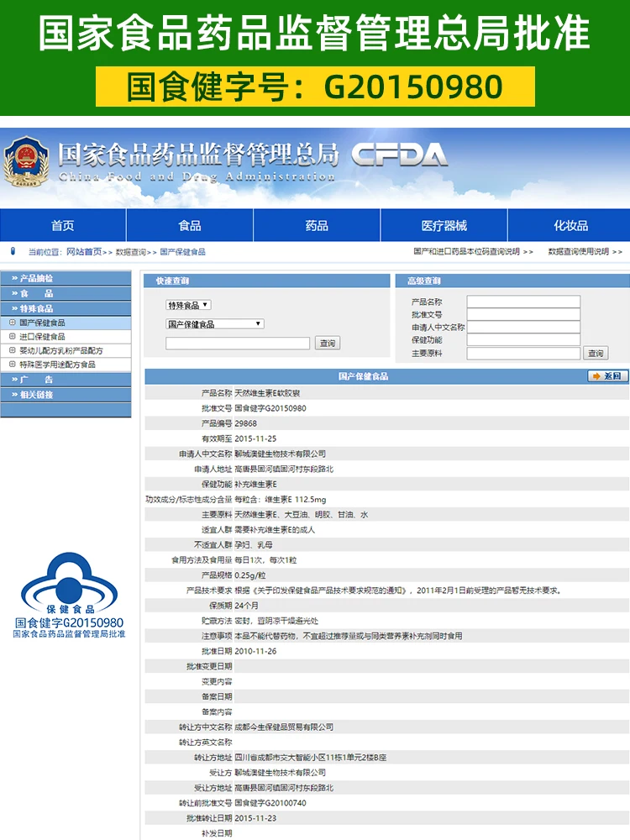Open the 国产保健食品 type dropdown
This screenshot has width=630, height=840.
pyautogui.click(x=215, y=323)
